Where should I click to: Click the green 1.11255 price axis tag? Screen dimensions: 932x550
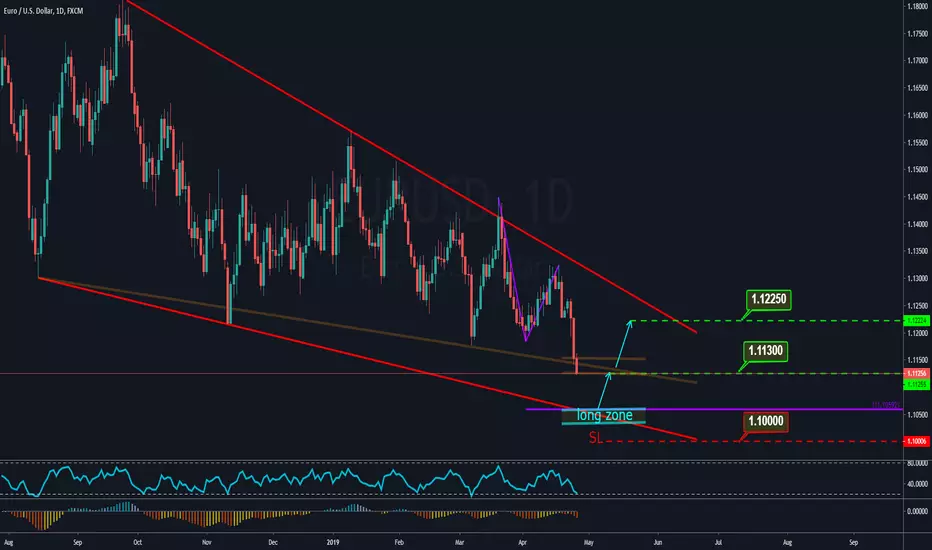916,384
